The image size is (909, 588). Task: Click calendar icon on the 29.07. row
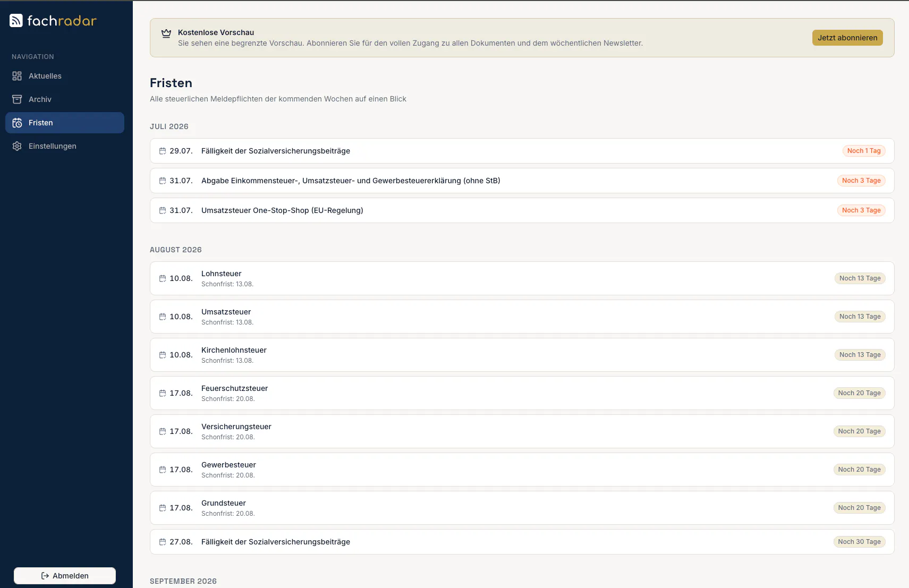coord(163,151)
